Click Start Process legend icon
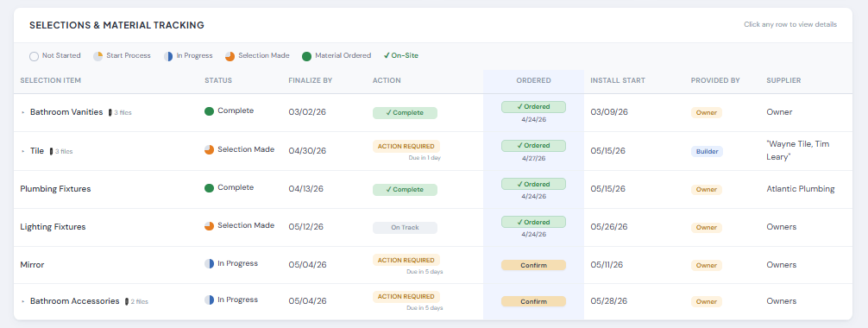 98,56
